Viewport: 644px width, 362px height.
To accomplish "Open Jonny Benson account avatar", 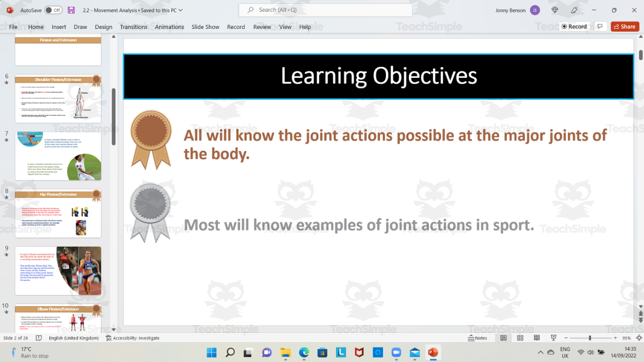I will 535,10.
